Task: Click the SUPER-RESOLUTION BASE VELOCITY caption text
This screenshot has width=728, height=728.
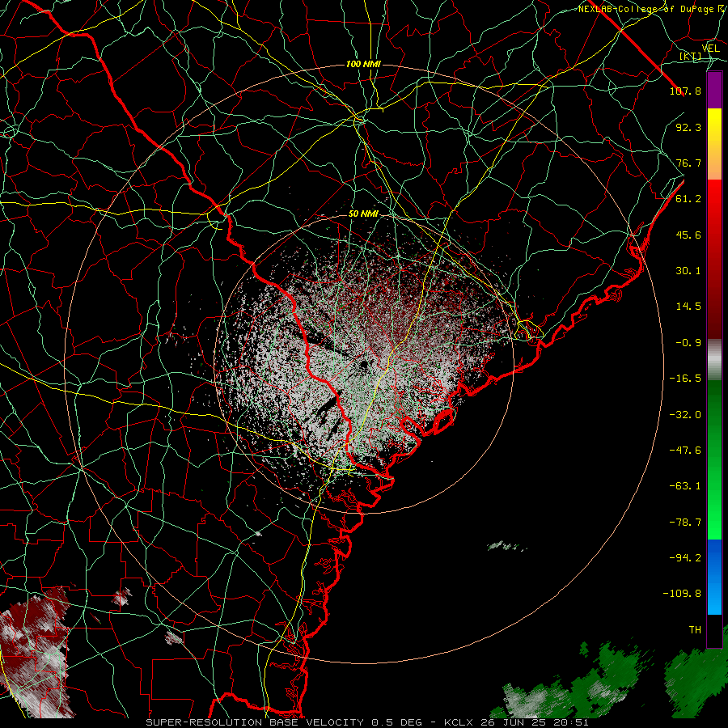Action: (x=256, y=722)
